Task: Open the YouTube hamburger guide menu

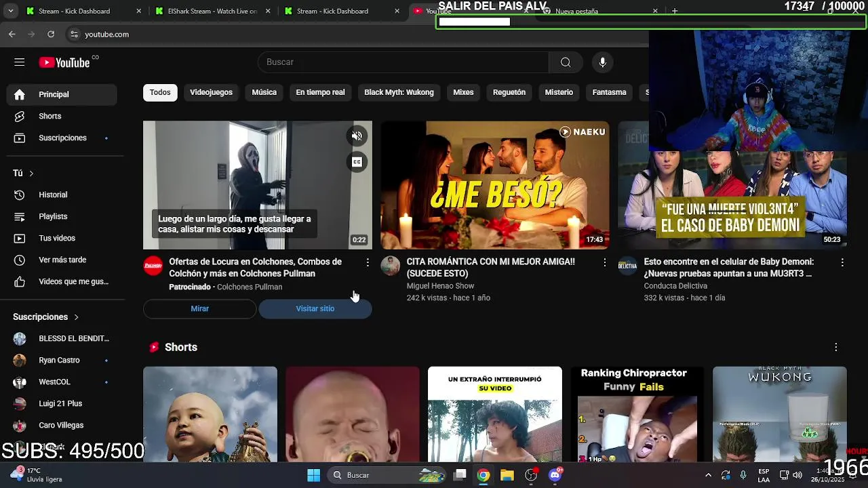Action: pos(19,62)
